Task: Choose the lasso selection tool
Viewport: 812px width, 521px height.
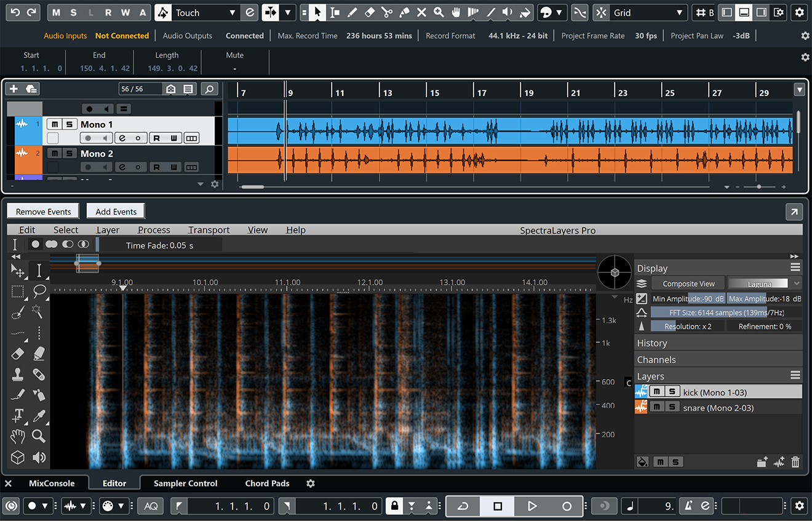Action: [x=39, y=290]
